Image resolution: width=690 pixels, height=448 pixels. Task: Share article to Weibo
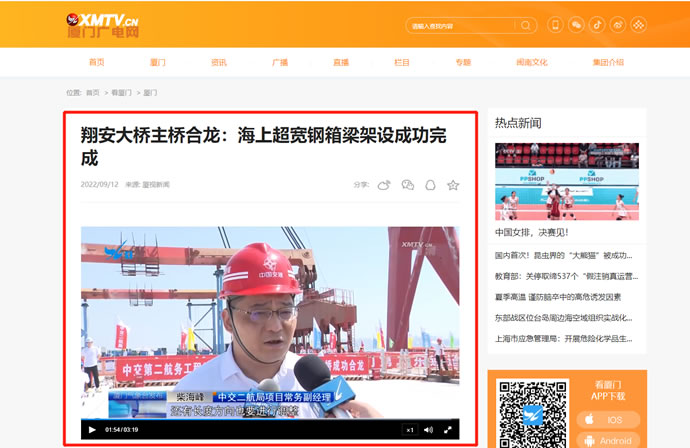pos(384,185)
